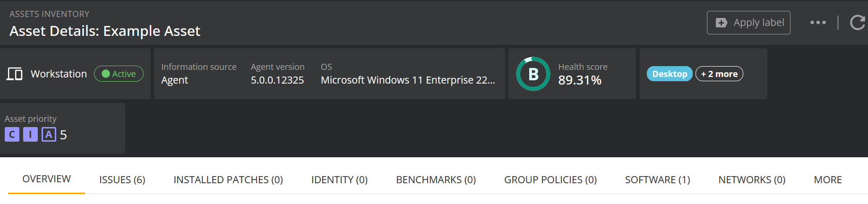Viewport: 868px width, 204px height.
Task: Click the Workstation device icon
Action: (x=15, y=74)
